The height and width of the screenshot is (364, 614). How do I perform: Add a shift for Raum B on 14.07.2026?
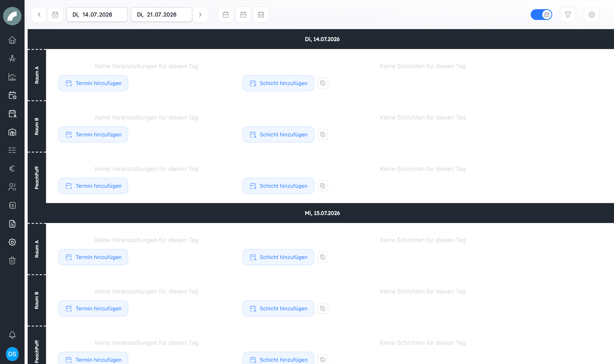[278, 134]
